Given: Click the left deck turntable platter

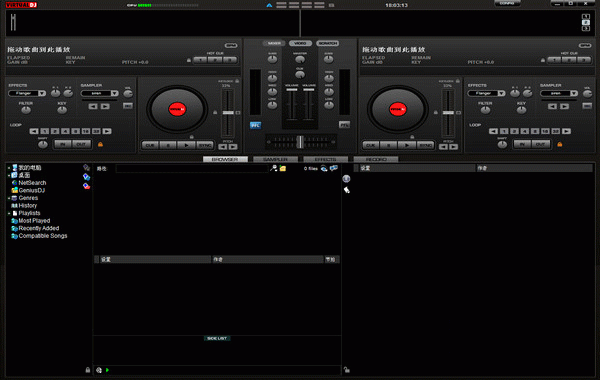Looking at the screenshot, I should click(x=177, y=109).
